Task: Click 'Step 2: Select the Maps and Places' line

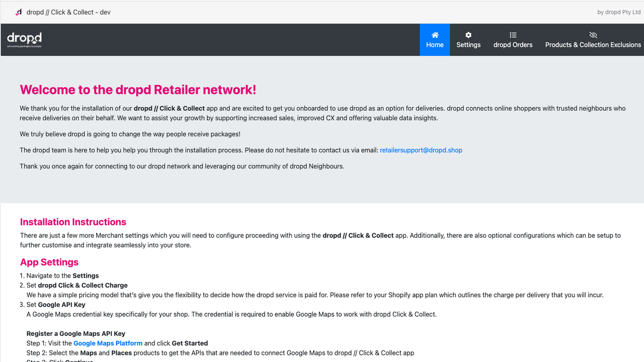Action: 220,352
